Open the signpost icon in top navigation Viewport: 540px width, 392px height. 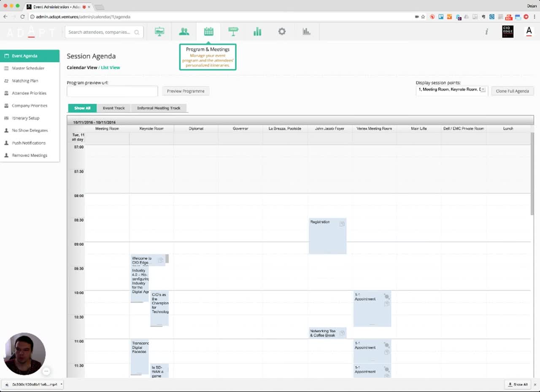(x=233, y=32)
